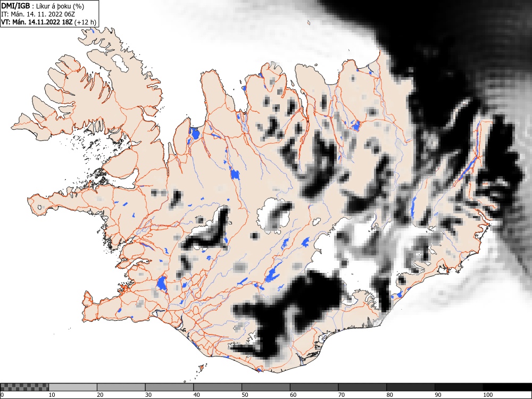Select the 30–40 percent legend swatch
This screenshot has width=532, height=399.
(x=169, y=387)
